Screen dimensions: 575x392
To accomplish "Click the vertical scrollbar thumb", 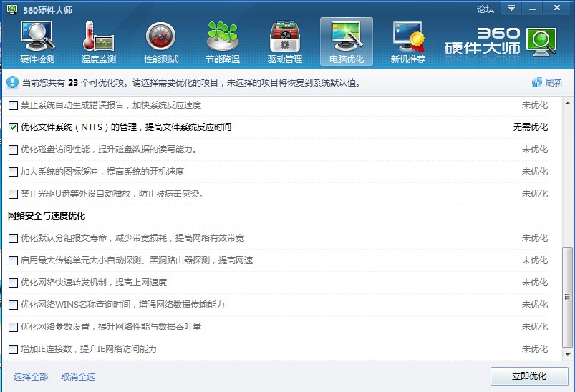I will pos(568,297).
